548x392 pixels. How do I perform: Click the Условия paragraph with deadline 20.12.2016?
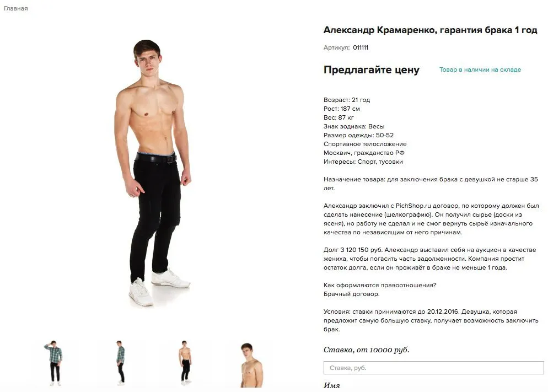tap(431, 320)
